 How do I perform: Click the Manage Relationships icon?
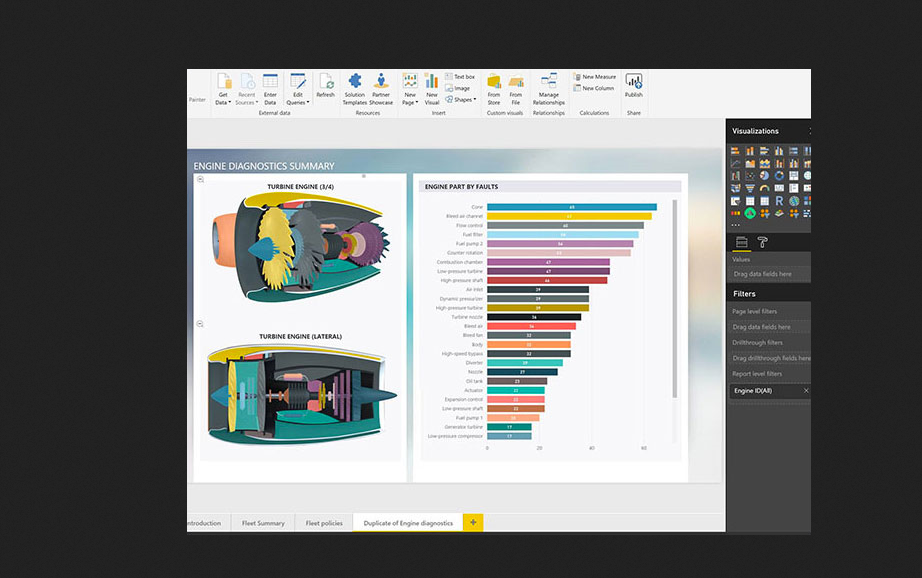(548, 83)
